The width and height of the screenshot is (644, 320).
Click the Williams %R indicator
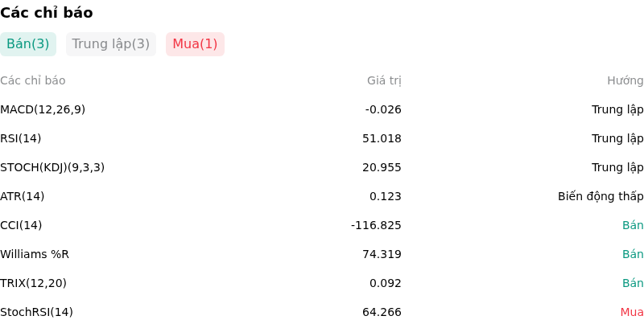point(35,254)
